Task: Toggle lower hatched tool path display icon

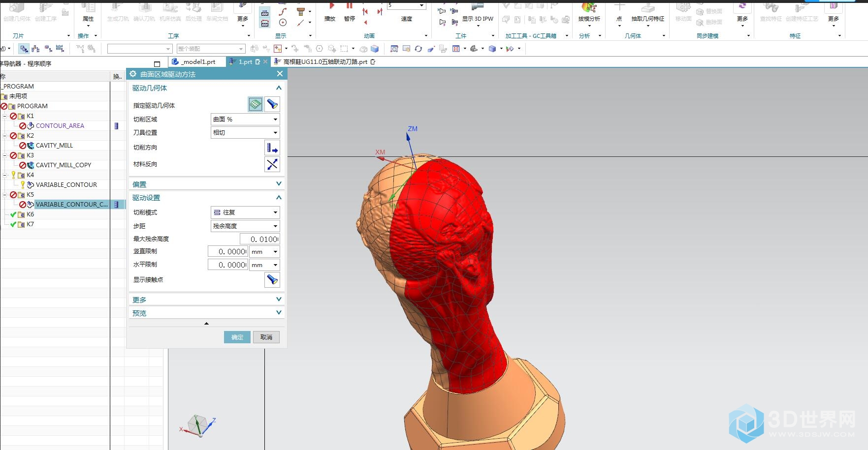Action: point(265,23)
